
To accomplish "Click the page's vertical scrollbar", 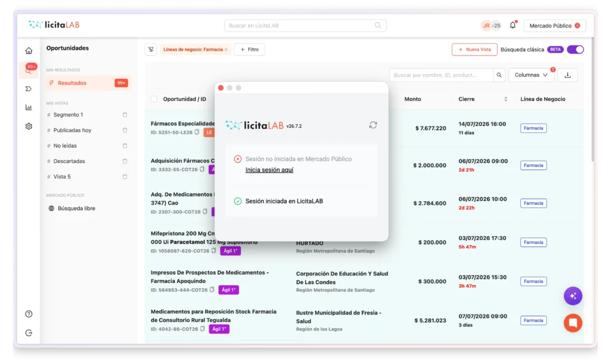I will 593,100.
